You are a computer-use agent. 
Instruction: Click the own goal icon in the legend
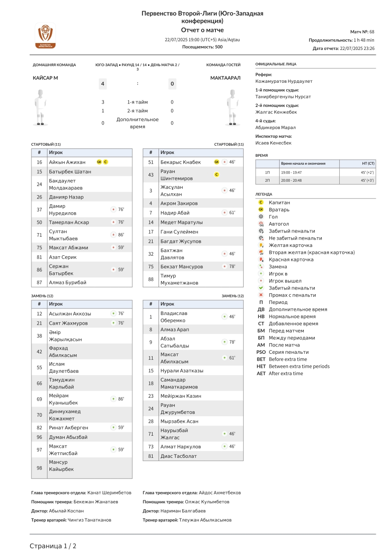pos(261,224)
